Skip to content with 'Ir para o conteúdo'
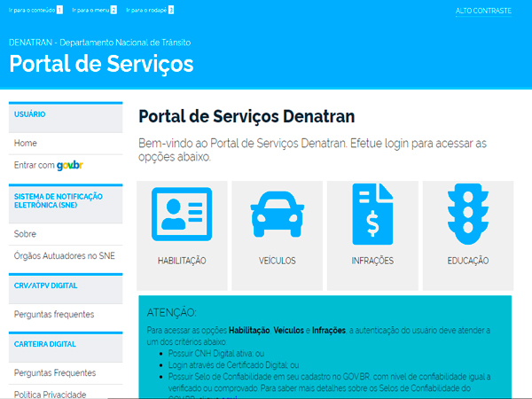The height and width of the screenshot is (399, 532). [x=35, y=10]
